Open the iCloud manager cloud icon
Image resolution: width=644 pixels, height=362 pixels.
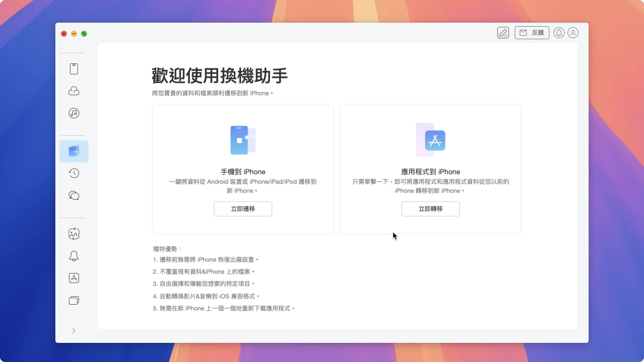point(74,91)
